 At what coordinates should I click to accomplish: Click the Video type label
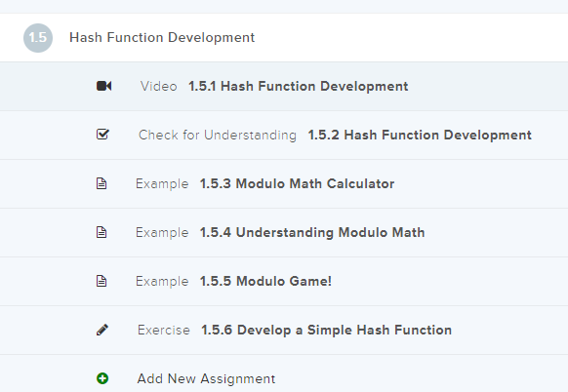(x=159, y=86)
